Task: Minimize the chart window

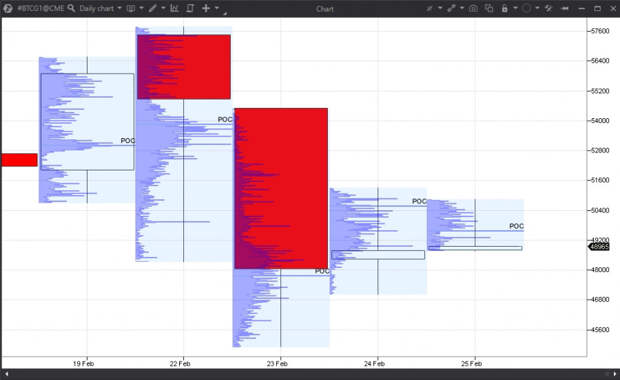Action: pyautogui.click(x=581, y=9)
